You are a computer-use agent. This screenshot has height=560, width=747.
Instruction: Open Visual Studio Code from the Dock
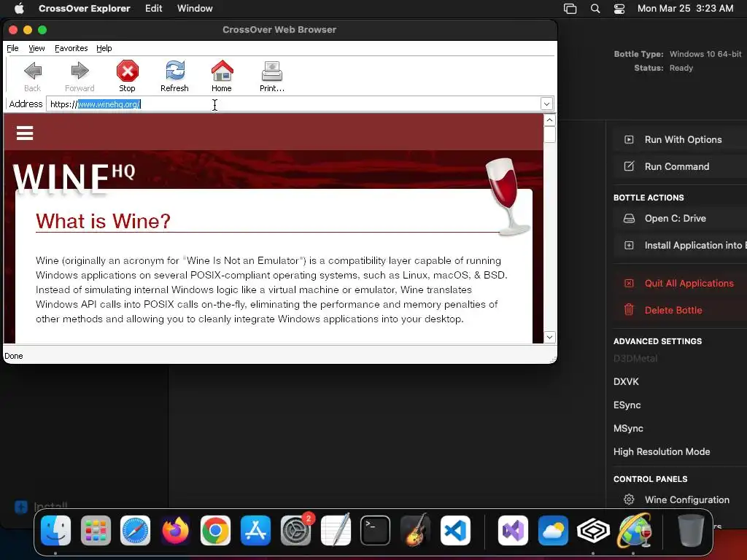tap(455, 531)
